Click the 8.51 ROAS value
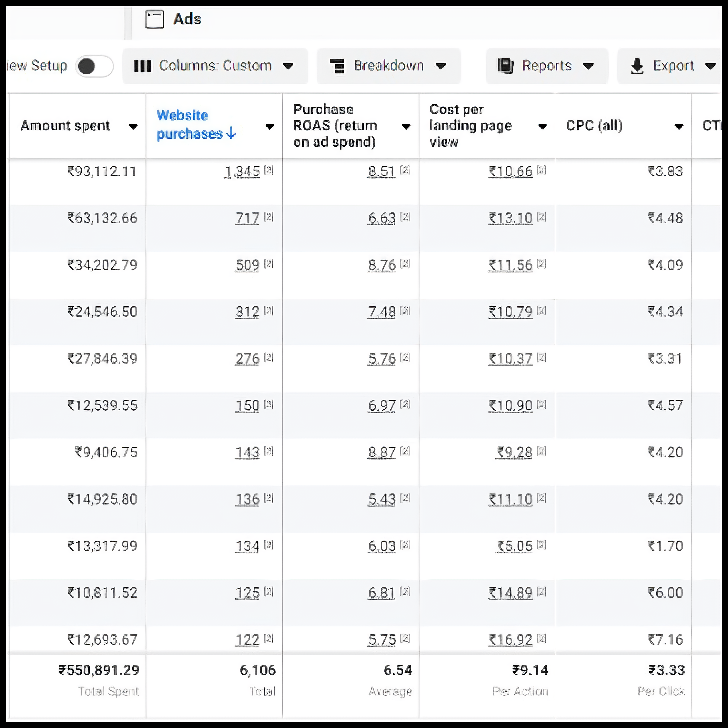Image resolution: width=728 pixels, height=728 pixels. 381,172
